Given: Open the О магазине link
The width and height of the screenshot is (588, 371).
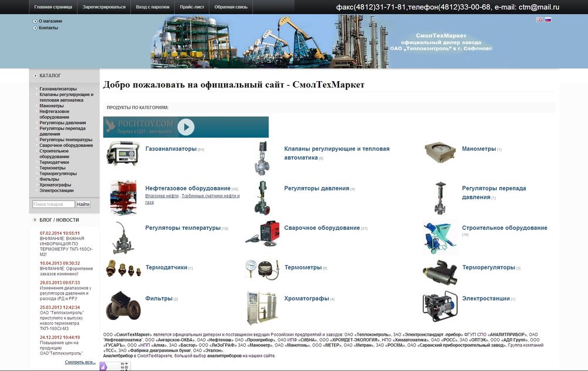Looking at the screenshot, I should click(51, 21).
